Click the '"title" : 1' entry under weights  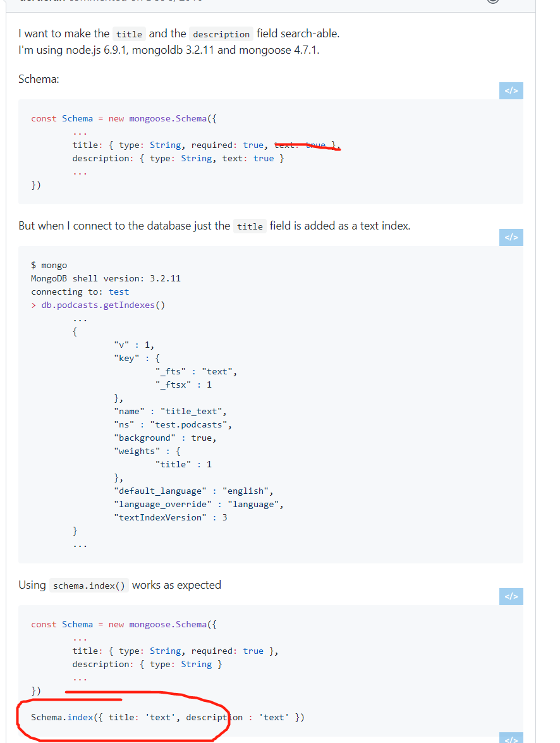coord(183,464)
